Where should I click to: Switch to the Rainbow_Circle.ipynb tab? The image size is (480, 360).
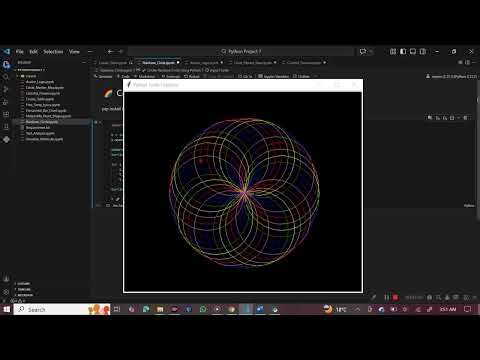coord(158,63)
